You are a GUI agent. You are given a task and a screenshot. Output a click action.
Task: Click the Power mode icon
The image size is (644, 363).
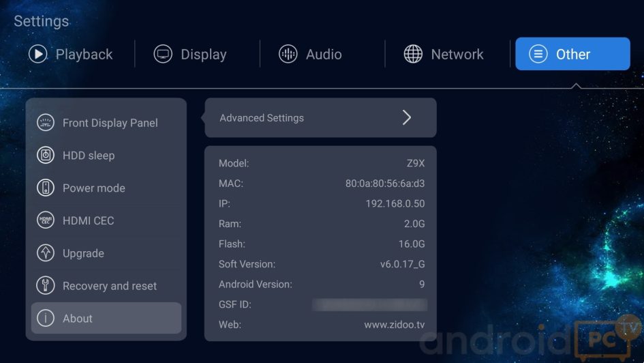tap(46, 188)
